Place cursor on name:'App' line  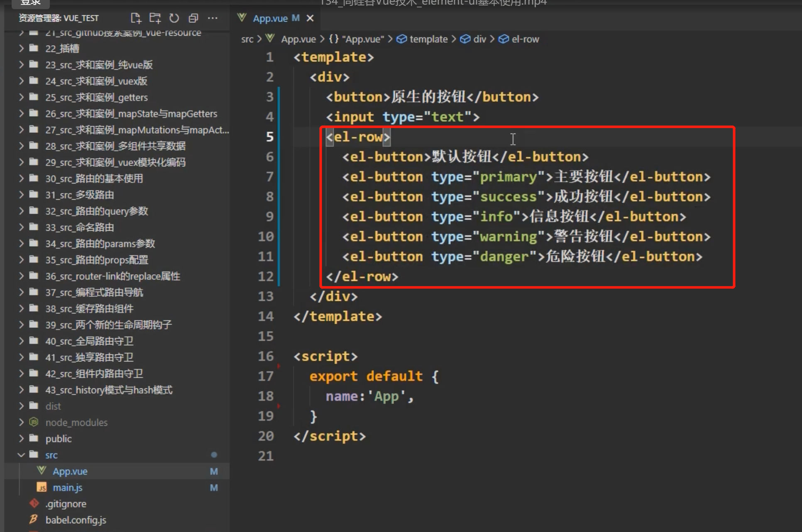(369, 396)
